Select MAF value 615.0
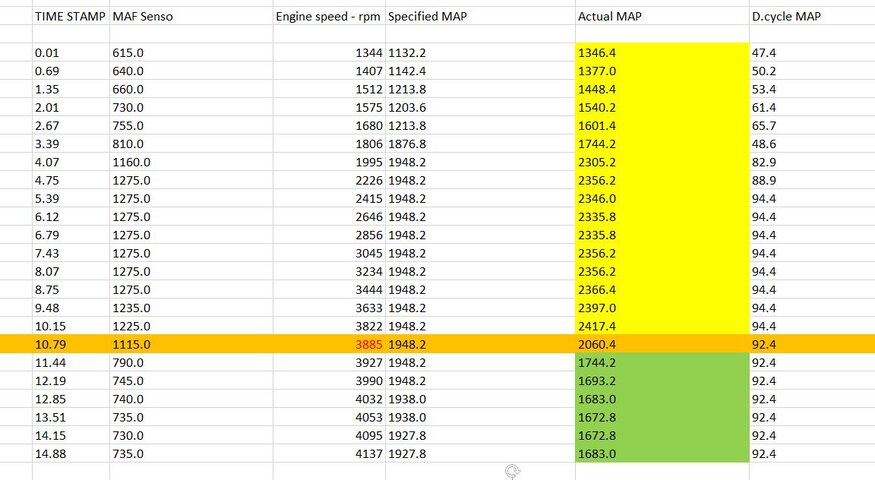Image resolution: width=875 pixels, height=480 pixels. (x=191, y=52)
